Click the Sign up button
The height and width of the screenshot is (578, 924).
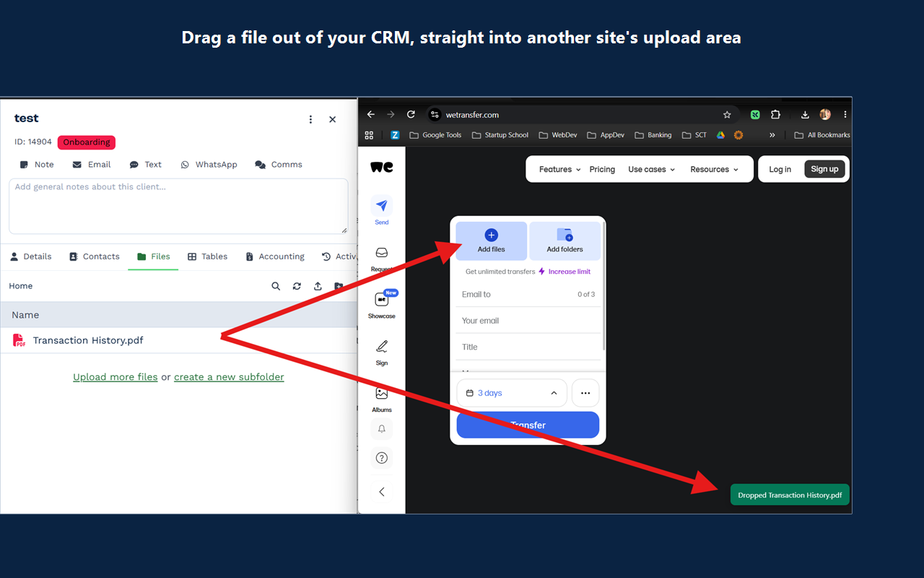(824, 170)
